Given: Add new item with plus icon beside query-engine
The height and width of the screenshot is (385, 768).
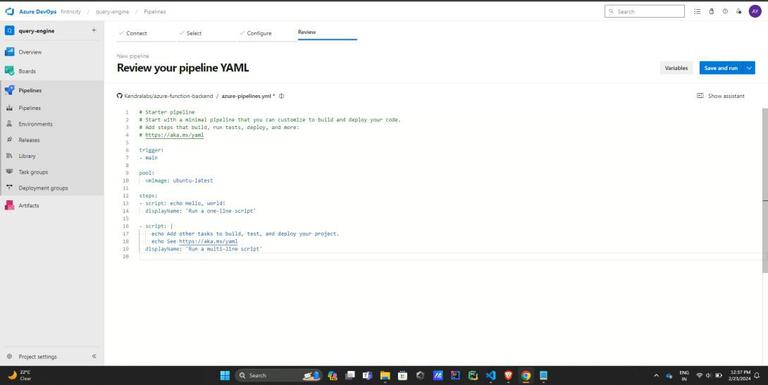Looking at the screenshot, I should [94, 30].
